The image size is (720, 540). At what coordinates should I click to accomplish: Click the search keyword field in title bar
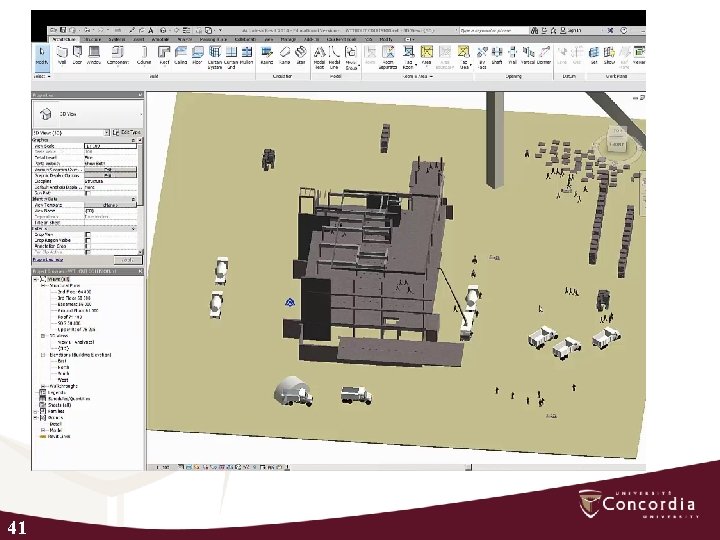(x=494, y=30)
